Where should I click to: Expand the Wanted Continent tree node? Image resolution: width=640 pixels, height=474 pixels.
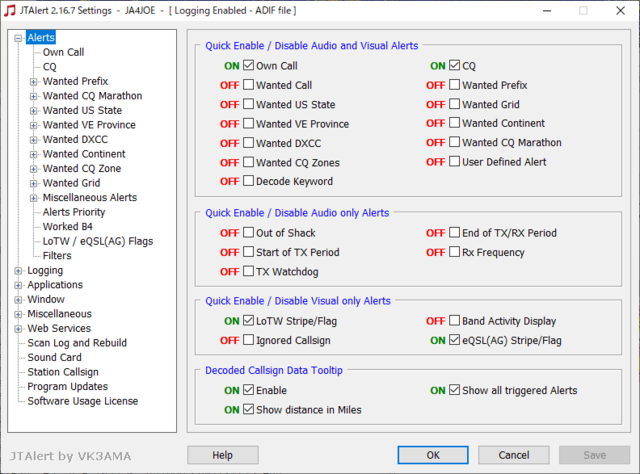(33, 154)
